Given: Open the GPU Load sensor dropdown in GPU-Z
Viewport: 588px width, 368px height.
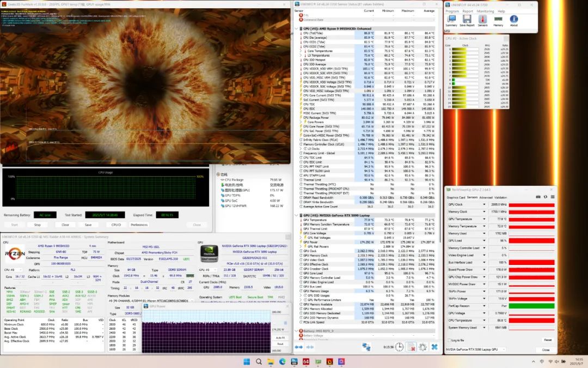Looking at the screenshot, I should point(484,241).
